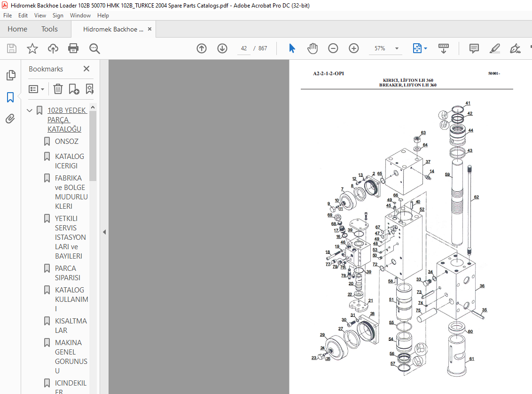The image size is (532, 394).
Task: Upload file to Document Cloud
Action: (x=53, y=48)
